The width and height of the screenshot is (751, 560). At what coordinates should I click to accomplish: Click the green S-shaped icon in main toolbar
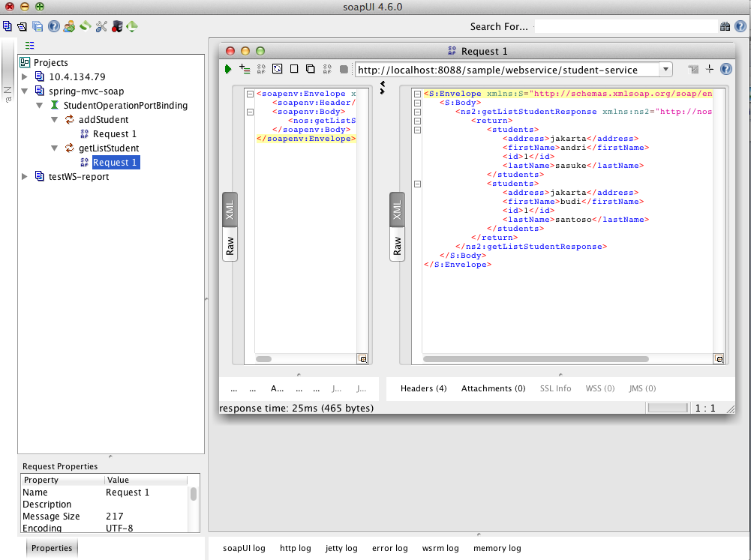[86, 26]
